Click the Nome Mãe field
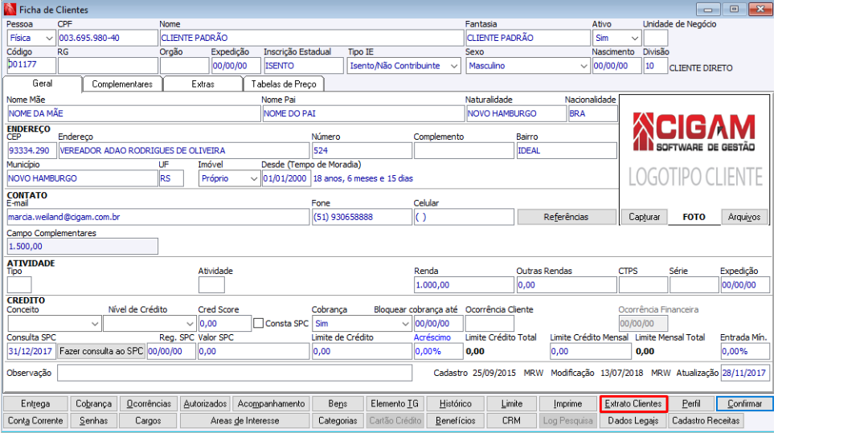This screenshot has height=433, width=868. point(133,113)
